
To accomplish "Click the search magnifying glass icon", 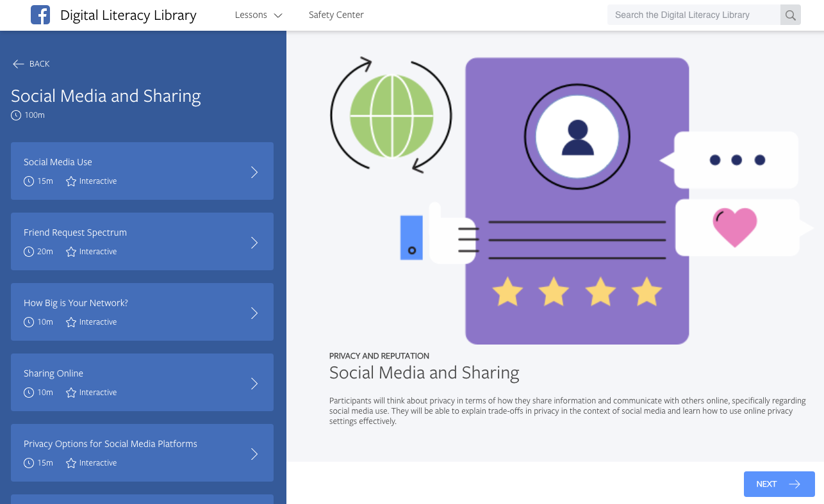I will (x=790, y=14).
